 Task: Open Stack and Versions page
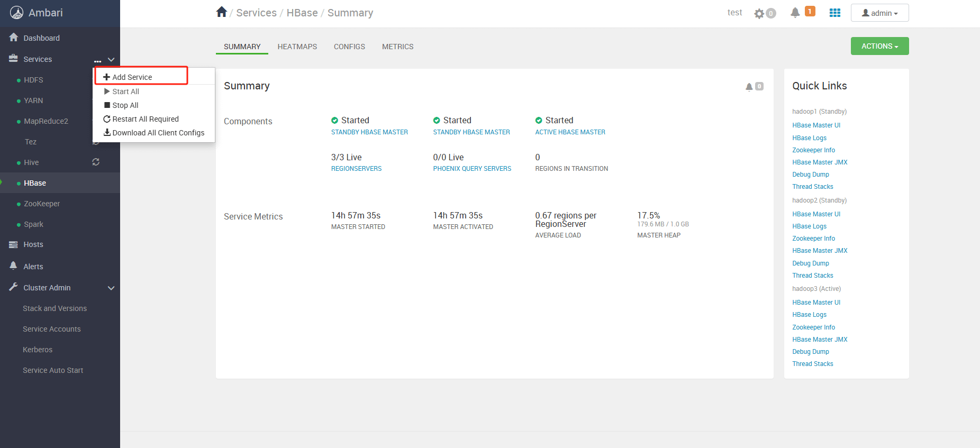pos(55,308)
